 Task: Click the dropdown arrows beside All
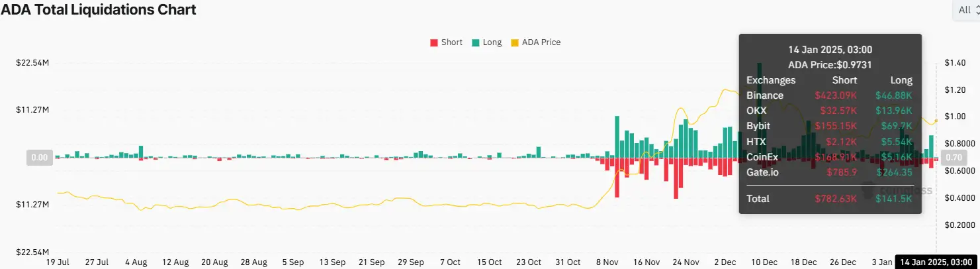pos(977,10)
